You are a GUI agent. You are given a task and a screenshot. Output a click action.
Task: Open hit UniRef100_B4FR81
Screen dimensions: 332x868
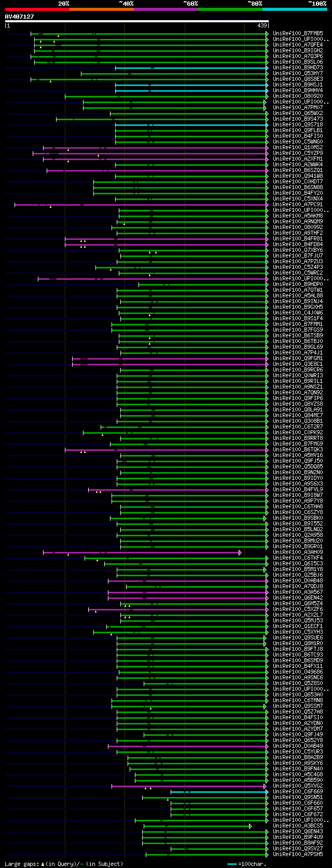[298, 238]
